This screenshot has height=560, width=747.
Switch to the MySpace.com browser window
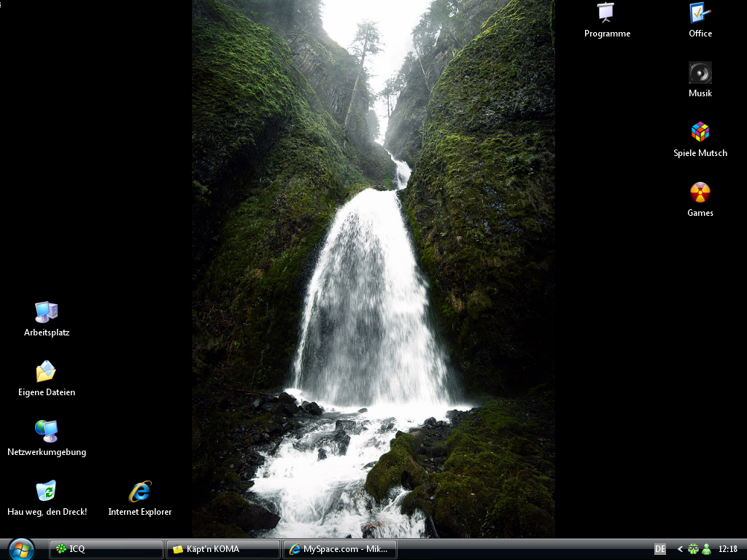click(340, 549)
